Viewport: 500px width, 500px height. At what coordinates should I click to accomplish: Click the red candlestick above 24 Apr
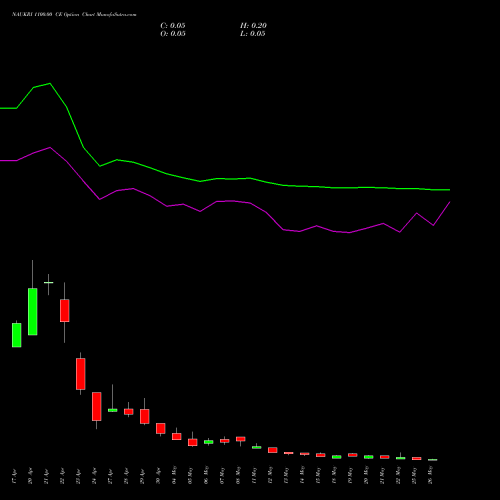(x=97, y=406)
